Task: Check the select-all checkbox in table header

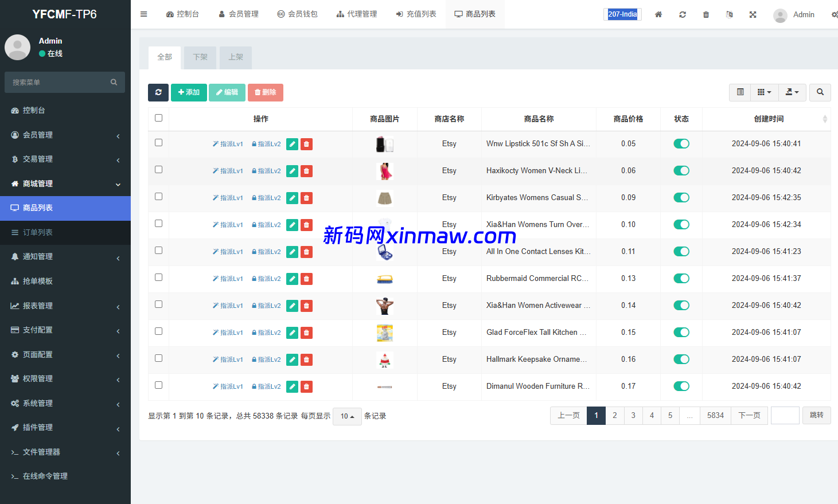Action: pyautogui.click(x=159, y=118)
